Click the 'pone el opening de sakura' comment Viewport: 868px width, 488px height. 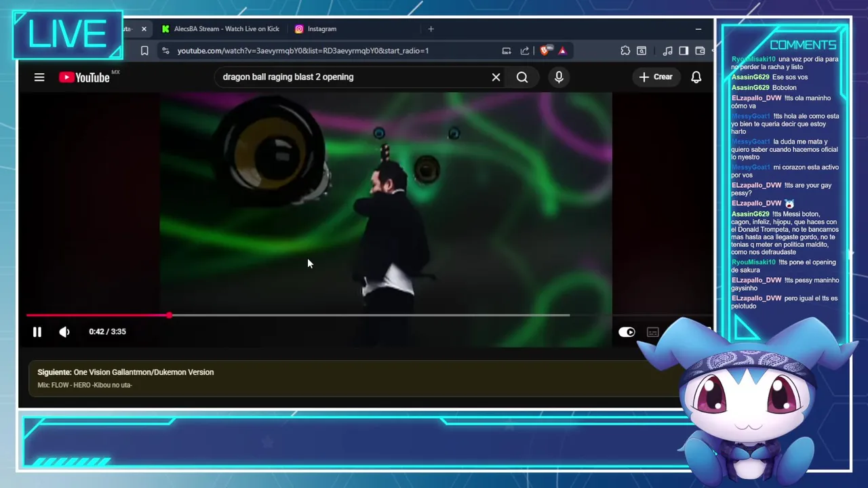pyautogui.click(x=783, y=266)
